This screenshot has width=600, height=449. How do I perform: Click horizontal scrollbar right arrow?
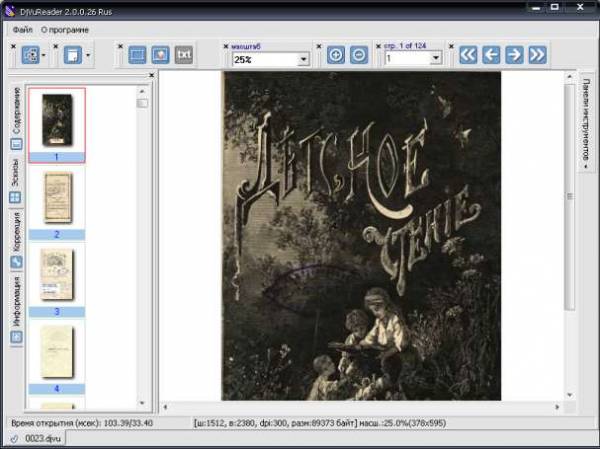(557, 407)
